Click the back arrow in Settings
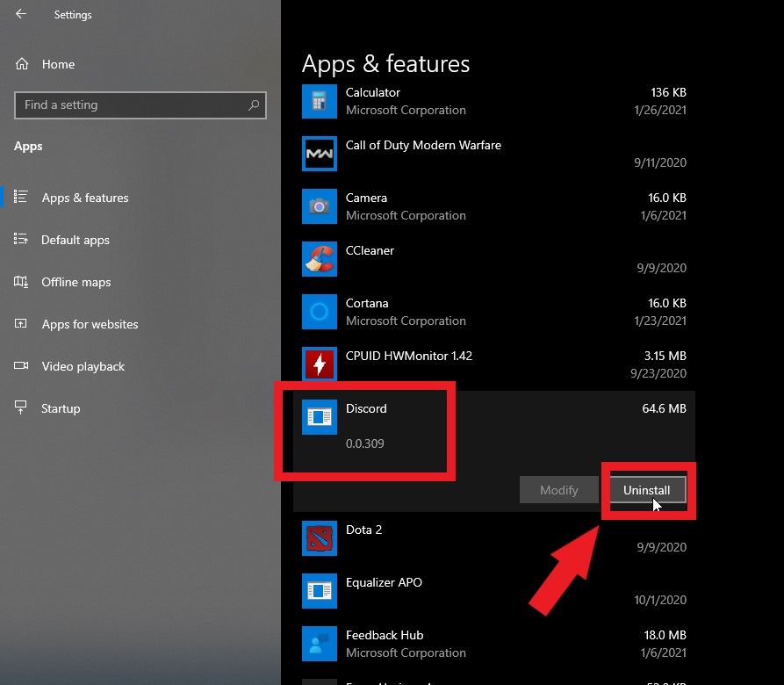Viewport: 784px width, 685px height. [x=21, y=14]
